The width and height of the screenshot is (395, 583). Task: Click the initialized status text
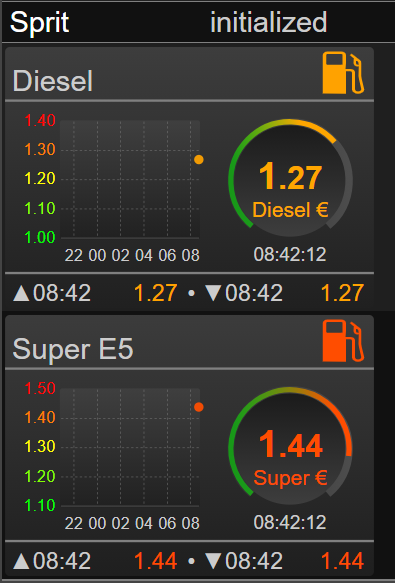pyautogui.click(x=269, y=22)
